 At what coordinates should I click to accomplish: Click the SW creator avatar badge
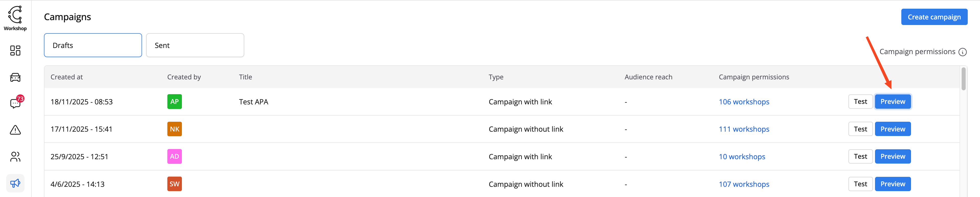174,184
